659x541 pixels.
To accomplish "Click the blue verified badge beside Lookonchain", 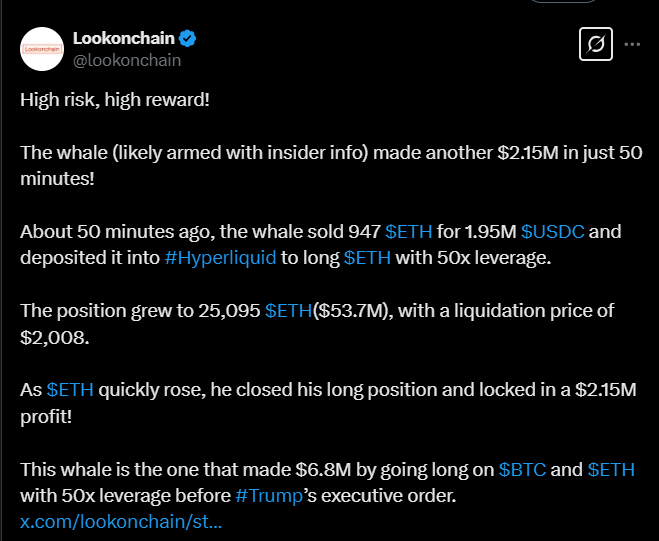I will (187, 39).
